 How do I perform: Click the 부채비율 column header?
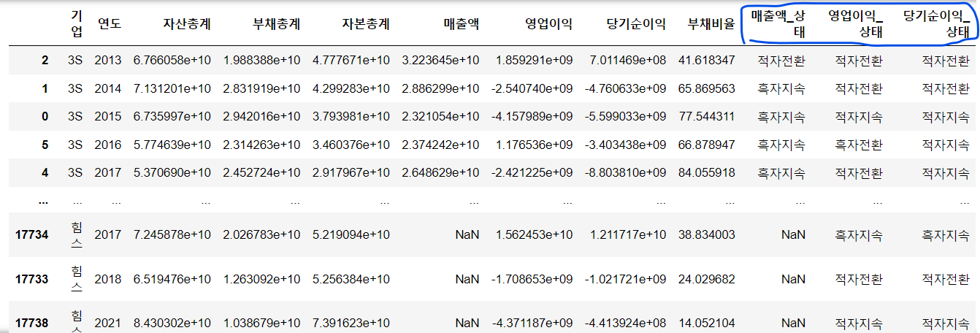coord(711,23)
